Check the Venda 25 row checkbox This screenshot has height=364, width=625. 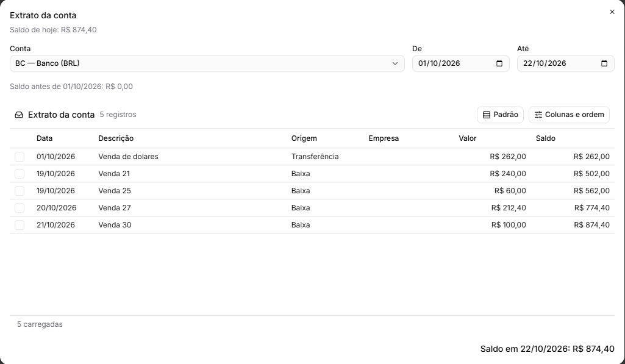click(20, 191)
